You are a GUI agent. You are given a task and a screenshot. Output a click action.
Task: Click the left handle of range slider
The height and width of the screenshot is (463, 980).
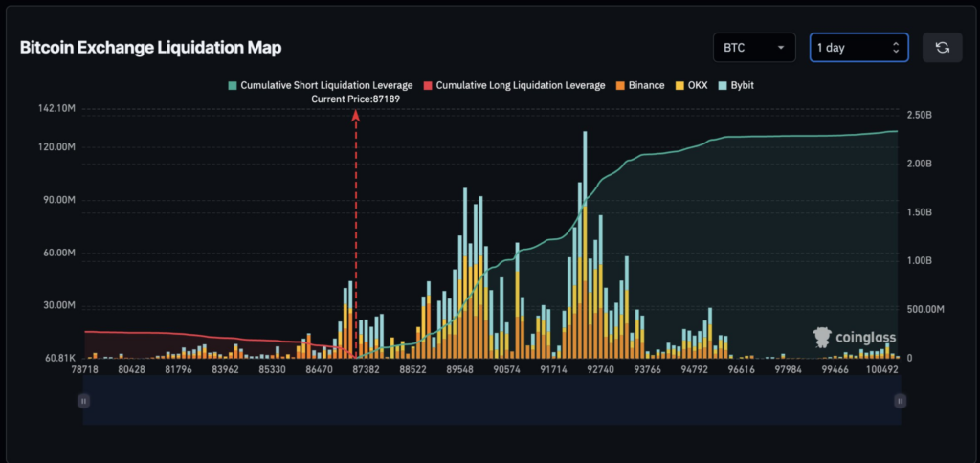point(84,401)
